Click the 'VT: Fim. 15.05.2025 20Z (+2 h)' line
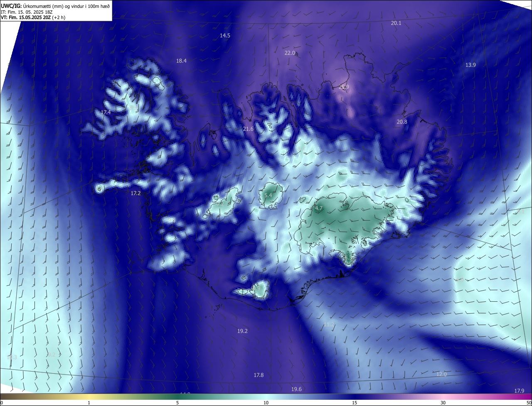The width and height of the screenshot is (532, 406). click(x=33, y=17)
